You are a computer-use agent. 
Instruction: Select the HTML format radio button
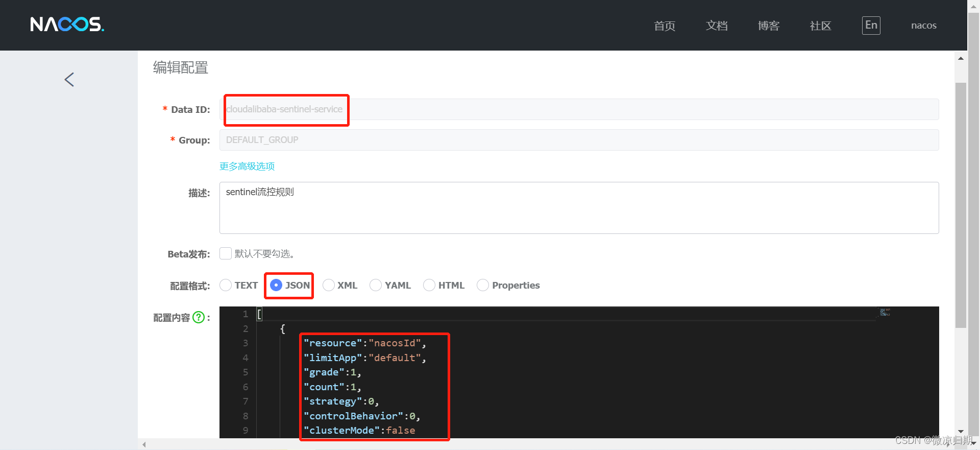point(429,285)
